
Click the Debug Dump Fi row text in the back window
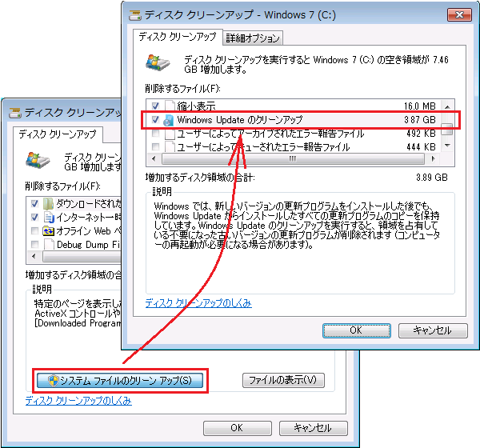89,245
